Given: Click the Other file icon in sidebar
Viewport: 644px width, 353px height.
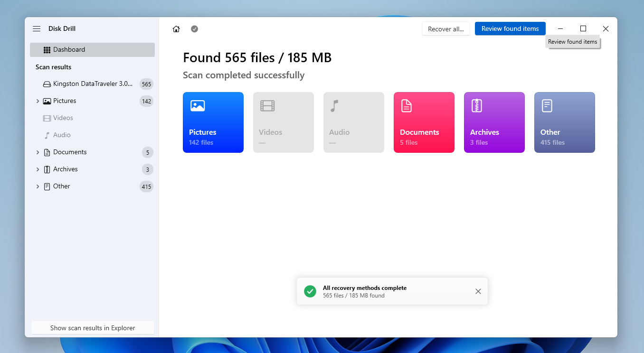Looking at the screenshot, I should click(x=47, y=186).
